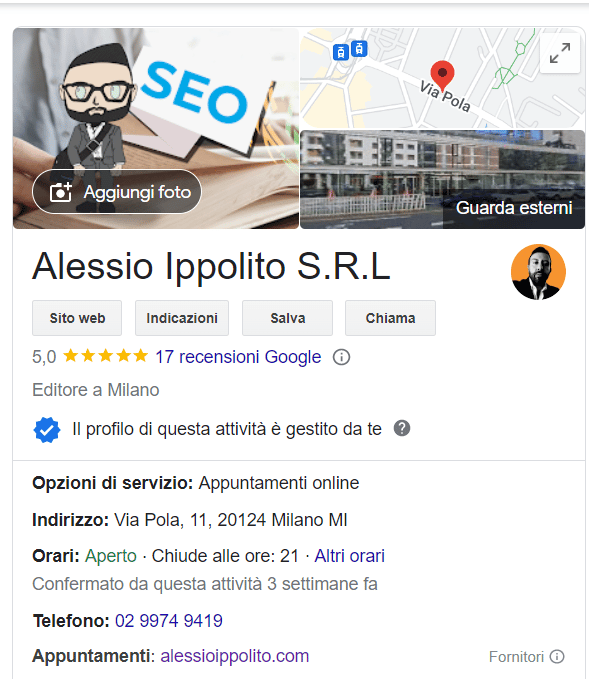Open alessioippolito.com appointments link

[235, 656]
